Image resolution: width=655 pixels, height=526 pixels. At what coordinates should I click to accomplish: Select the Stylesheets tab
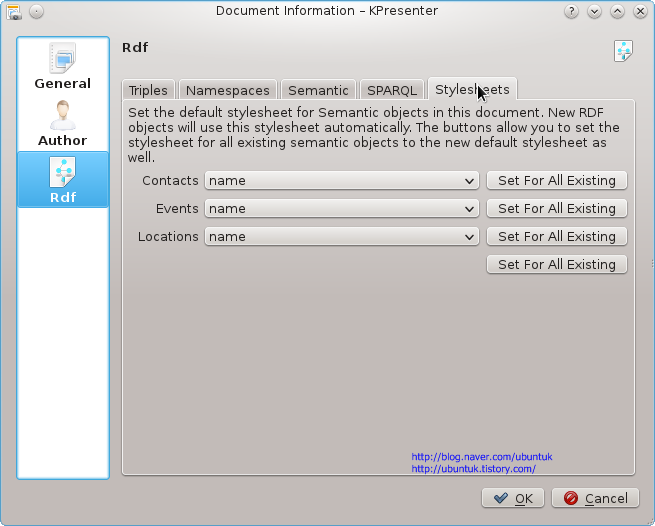tap(472, 89)
